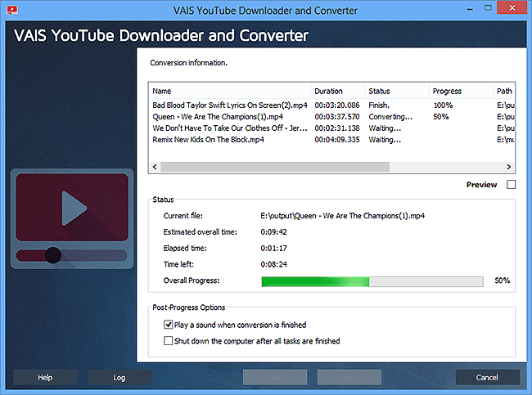Maximize the VAIS window
This screenshot has height=395, width=532.
488,8
